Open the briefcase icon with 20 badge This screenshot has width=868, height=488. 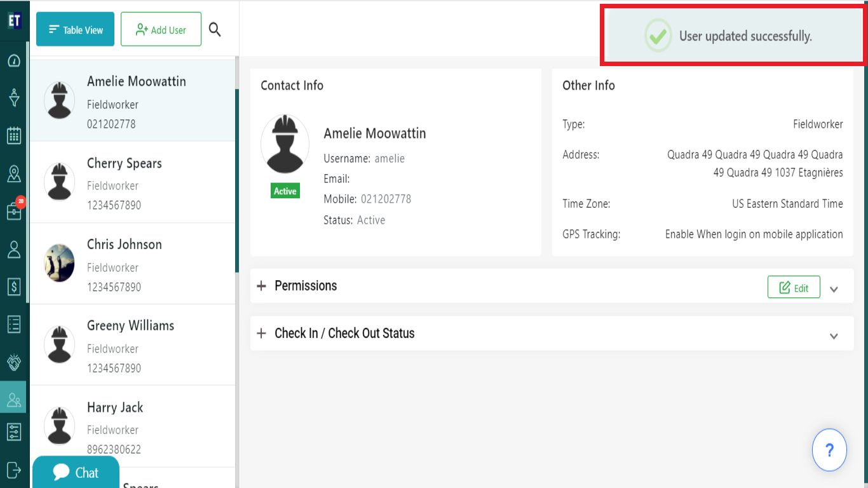[15, 210]
